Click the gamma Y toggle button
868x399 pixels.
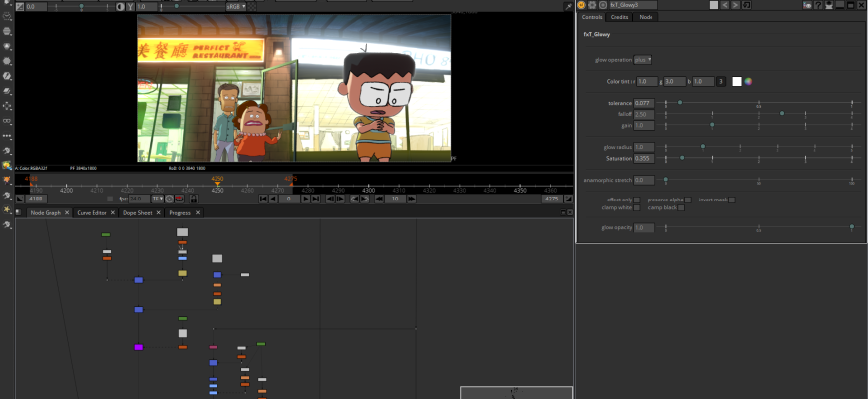(x=130, y=7)
